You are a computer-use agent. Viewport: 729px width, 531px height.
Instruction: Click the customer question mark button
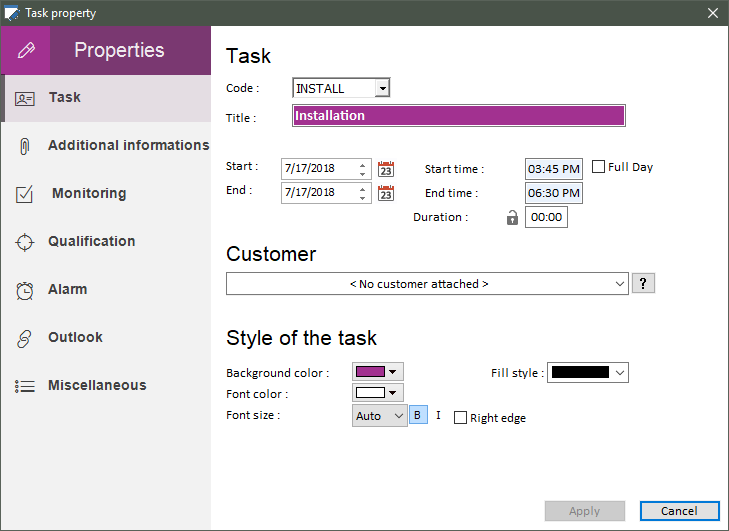(643, 283)
